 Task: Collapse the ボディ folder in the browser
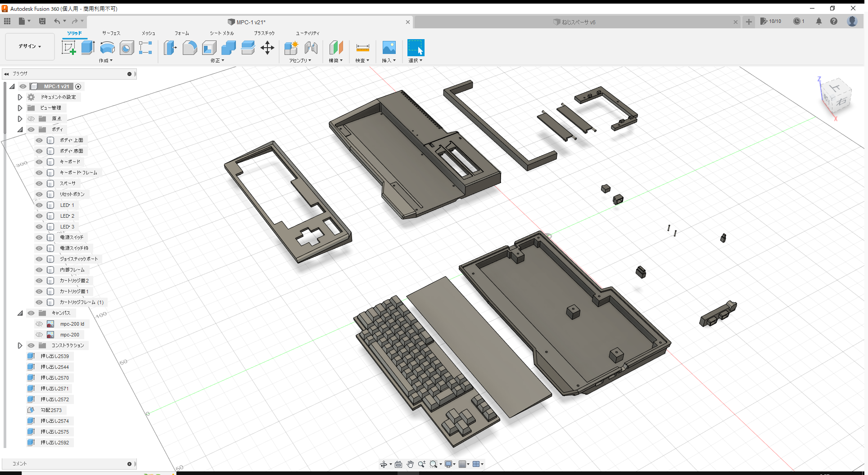(20, 129)
